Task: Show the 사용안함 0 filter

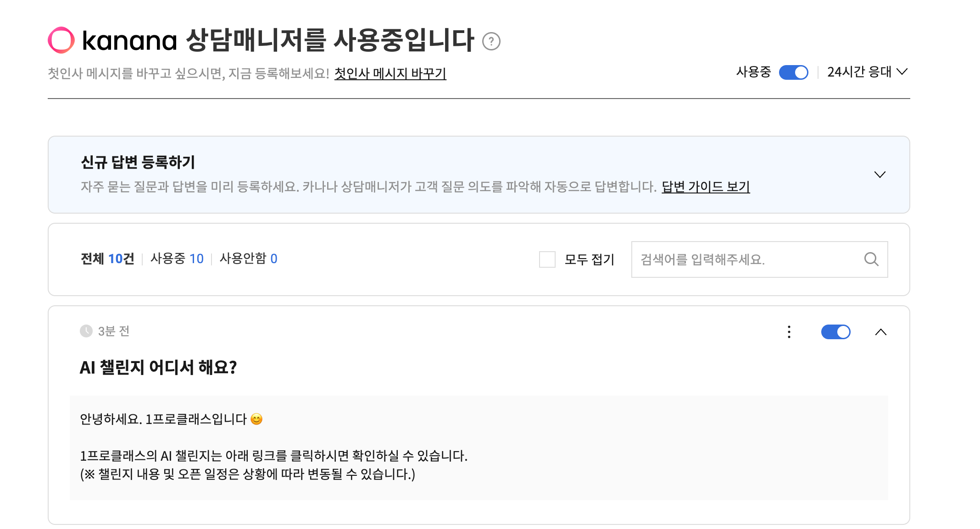Action: [248, 259]
